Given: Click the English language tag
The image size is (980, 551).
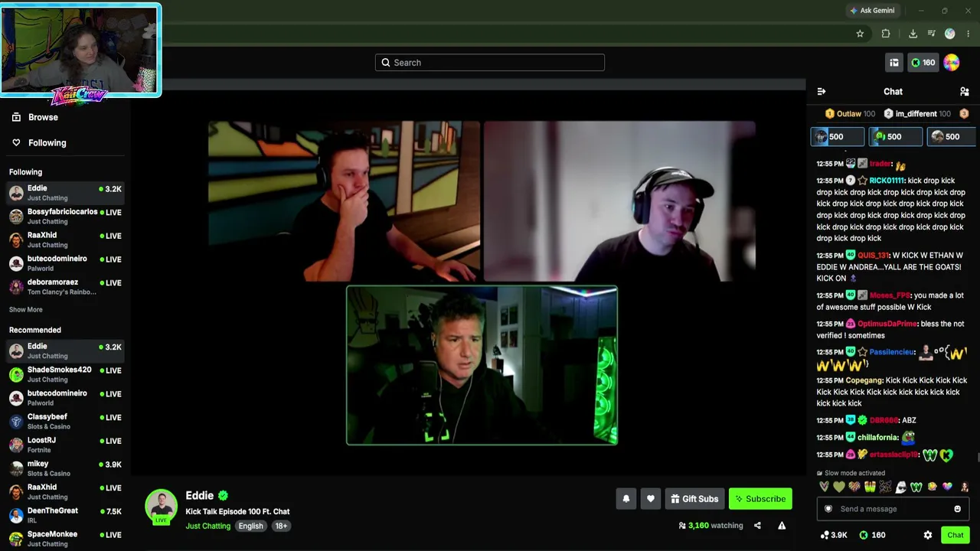Looking at the screenshot, I should tap(250, 526).
